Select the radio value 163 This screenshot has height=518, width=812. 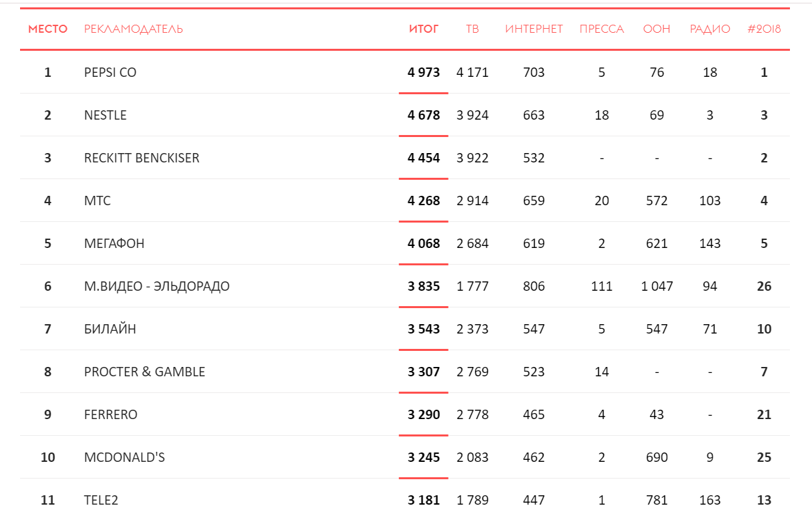[x=710, y=500]
